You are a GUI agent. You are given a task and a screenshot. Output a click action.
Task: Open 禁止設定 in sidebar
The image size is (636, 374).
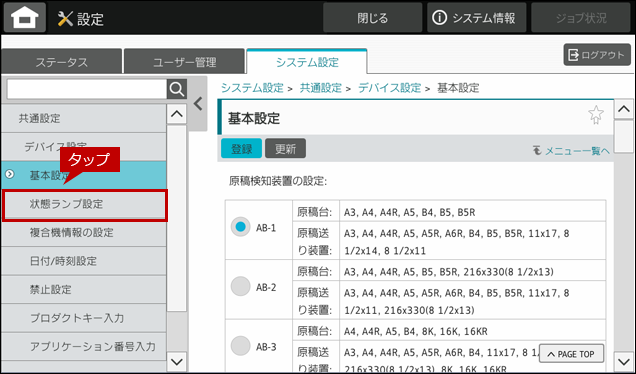coord(84,289)
